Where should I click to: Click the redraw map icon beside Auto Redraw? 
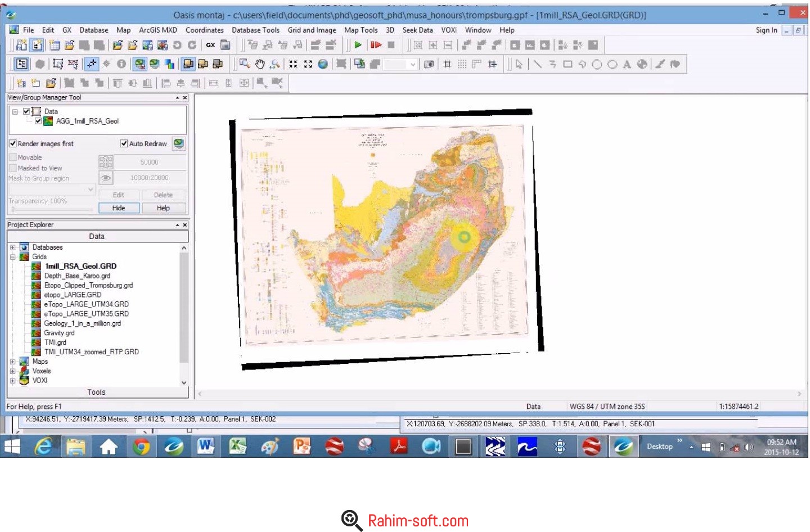click(x=179, y=143)
